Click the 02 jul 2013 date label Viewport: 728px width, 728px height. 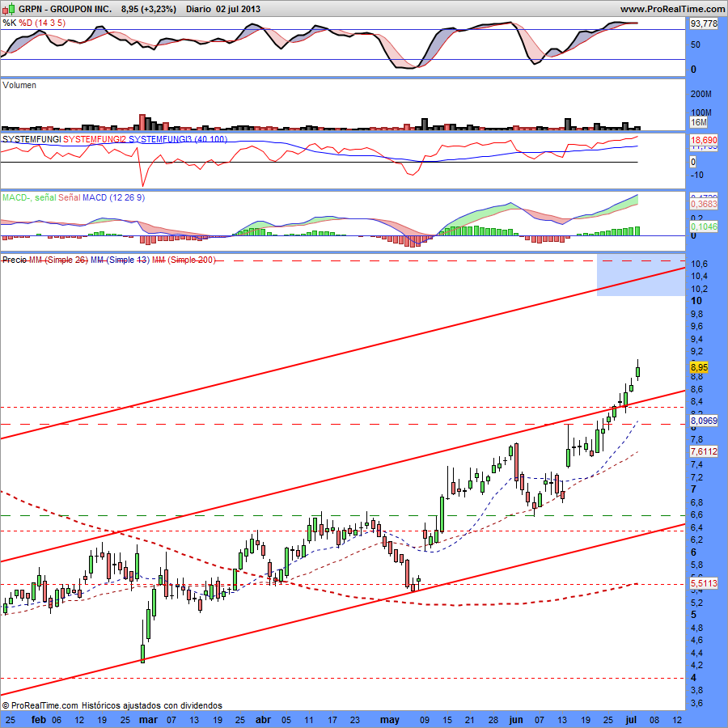238,9
